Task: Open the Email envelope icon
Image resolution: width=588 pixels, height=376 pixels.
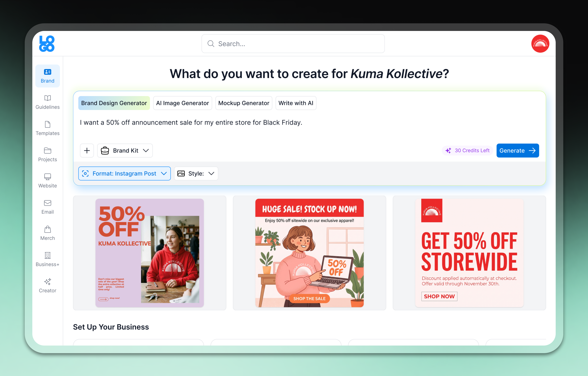Action: [x=48, y=203]
